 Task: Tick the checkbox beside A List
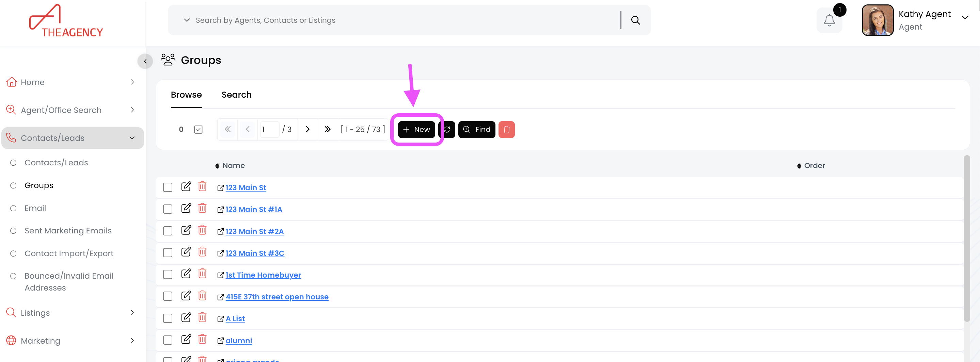pyautogui.click(x=168, y=318)
